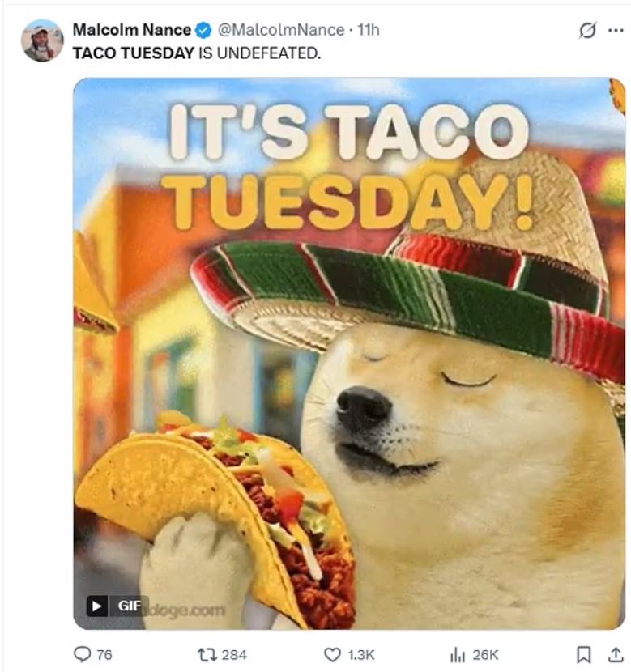Open the post via the 11h timestamp
Screen dimensions: 631x672
[x=369, y=30]
